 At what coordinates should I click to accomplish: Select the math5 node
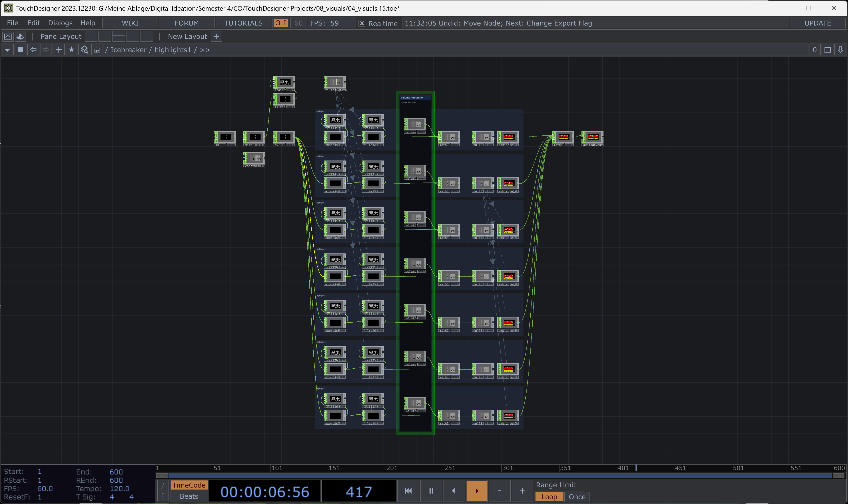tap(563, 139)
